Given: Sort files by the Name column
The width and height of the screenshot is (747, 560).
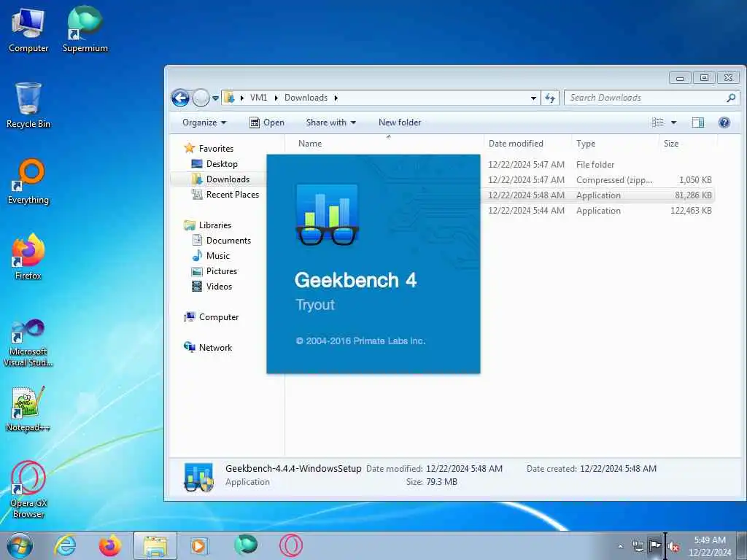Looking at the screenshot, I should coord(310,144).
